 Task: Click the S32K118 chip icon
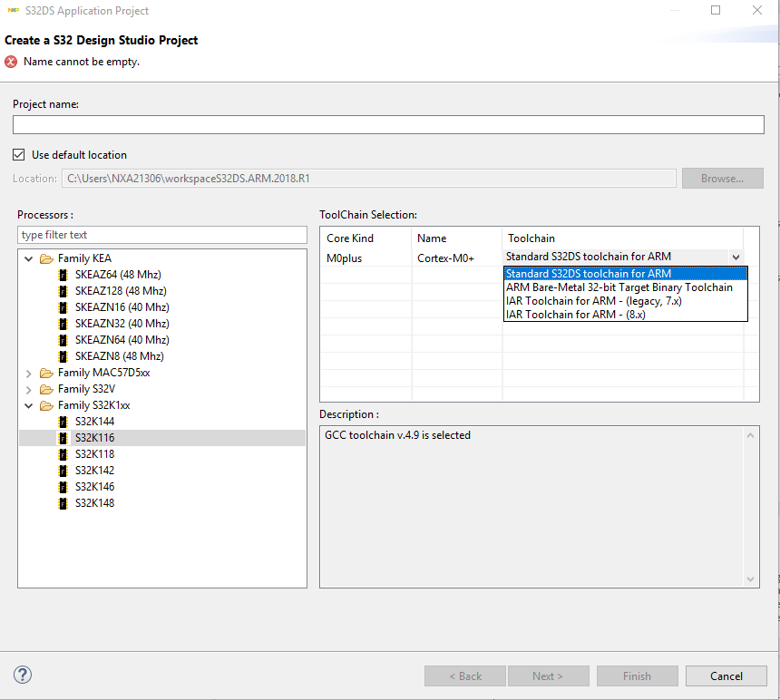coord(63,454)
